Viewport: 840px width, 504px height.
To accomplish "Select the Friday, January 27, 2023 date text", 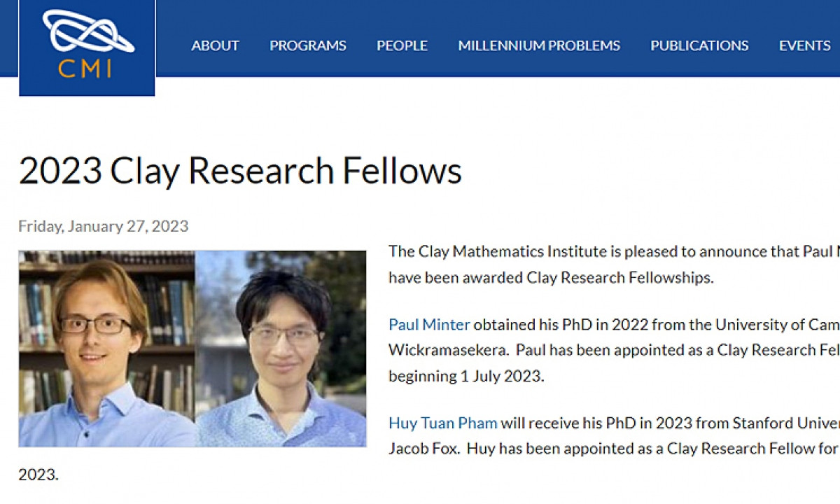I will (x=104, y=225).
